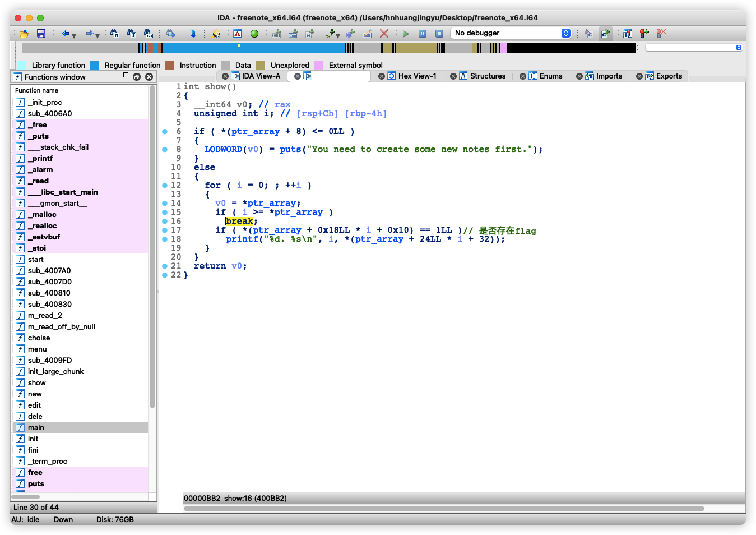Close the Functions window panel
The height and width of the screenshot is (535, 756).
tap(149, 77)
